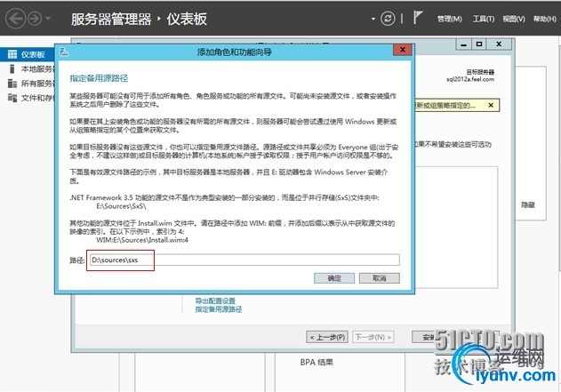Open the 帮助(H) menu

(x=545, y=19)
